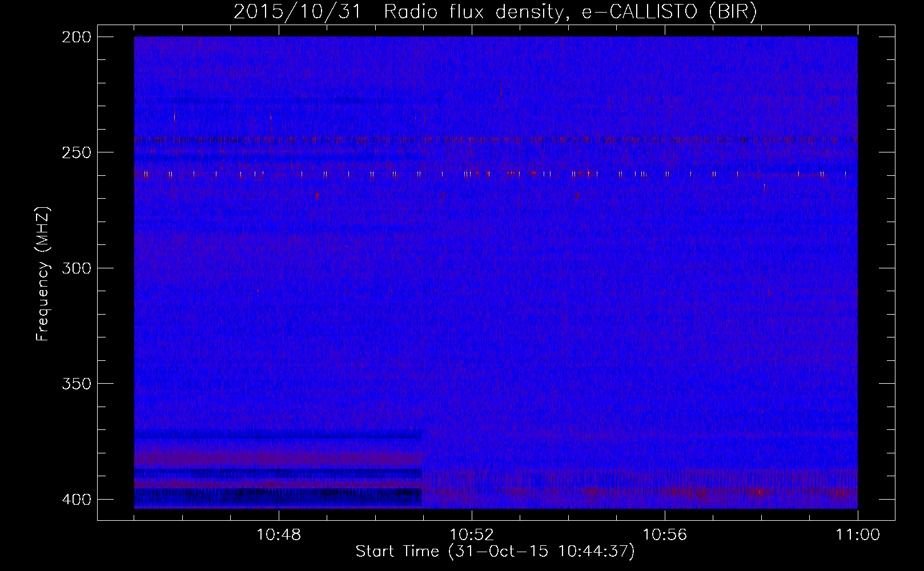924x571 pixels.
Task: Click the '11:00' time axis label
Action: tap(858, 535)
